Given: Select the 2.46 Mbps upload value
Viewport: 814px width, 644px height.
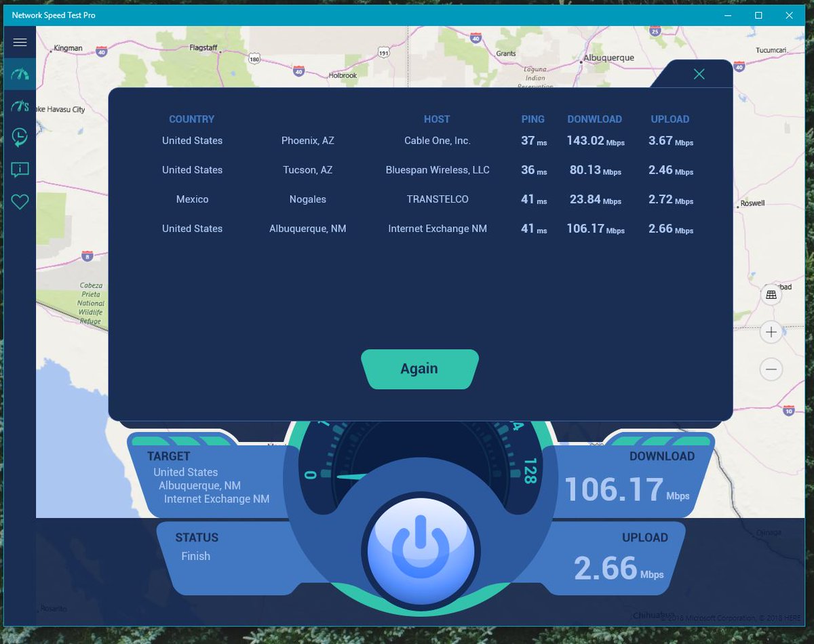Looking at the screenshot, I should [x=671, y=170].
